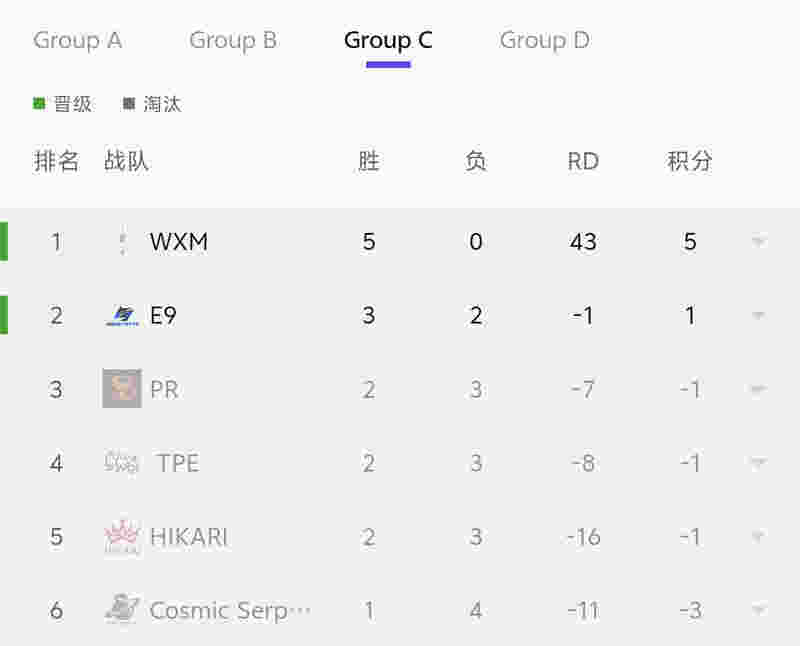This screenshot has width=800, height=646.
Task: Switch to the Group D tab
Action: point(544,40)
